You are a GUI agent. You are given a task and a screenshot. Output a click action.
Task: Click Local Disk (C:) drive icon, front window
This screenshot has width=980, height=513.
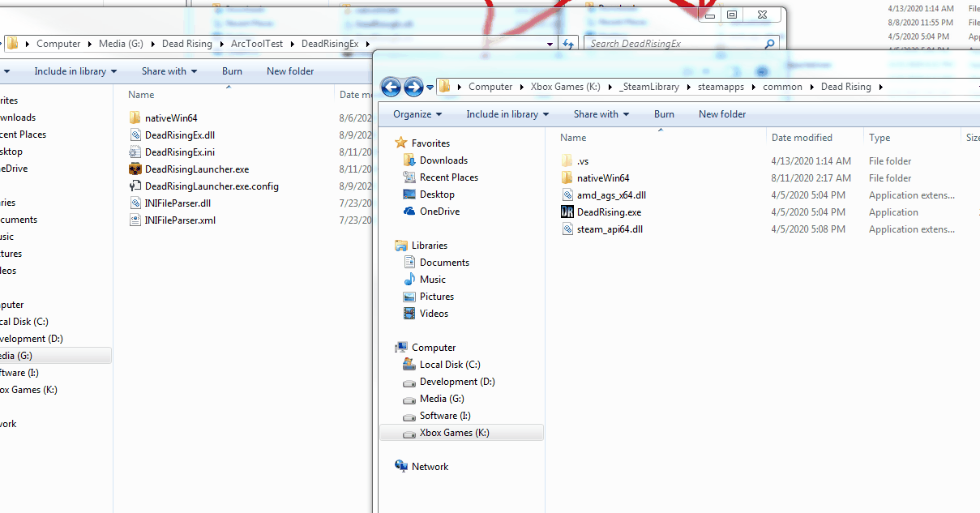[409, 365]
